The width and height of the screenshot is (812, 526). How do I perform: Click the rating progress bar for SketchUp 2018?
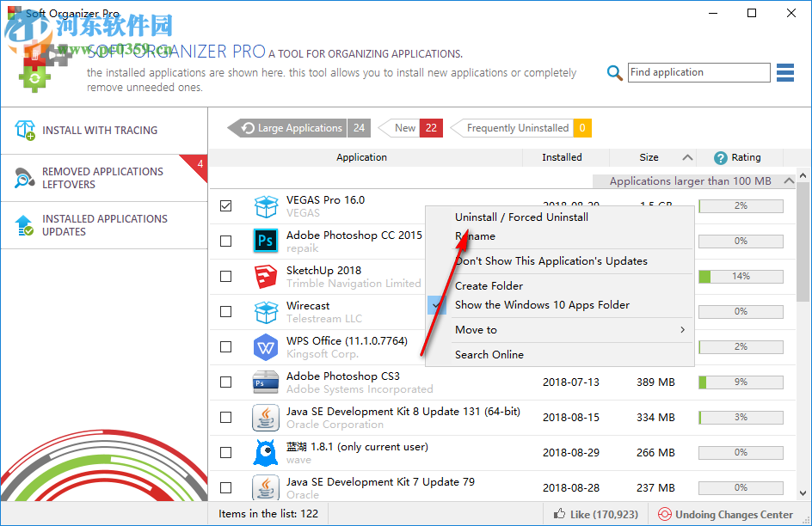pos(740,276)
